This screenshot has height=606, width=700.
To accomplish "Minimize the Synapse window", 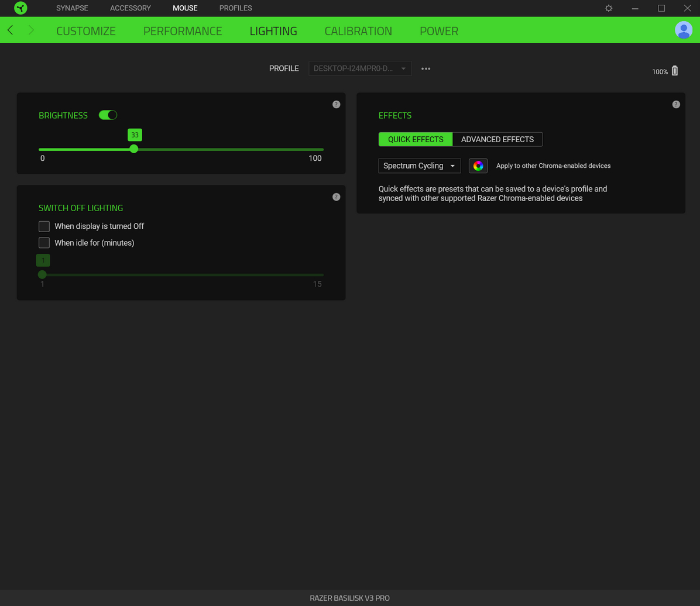I will point(635,8).
